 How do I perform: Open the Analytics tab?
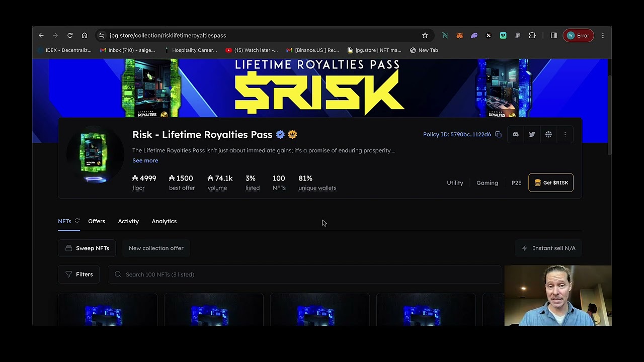(164, 221)
